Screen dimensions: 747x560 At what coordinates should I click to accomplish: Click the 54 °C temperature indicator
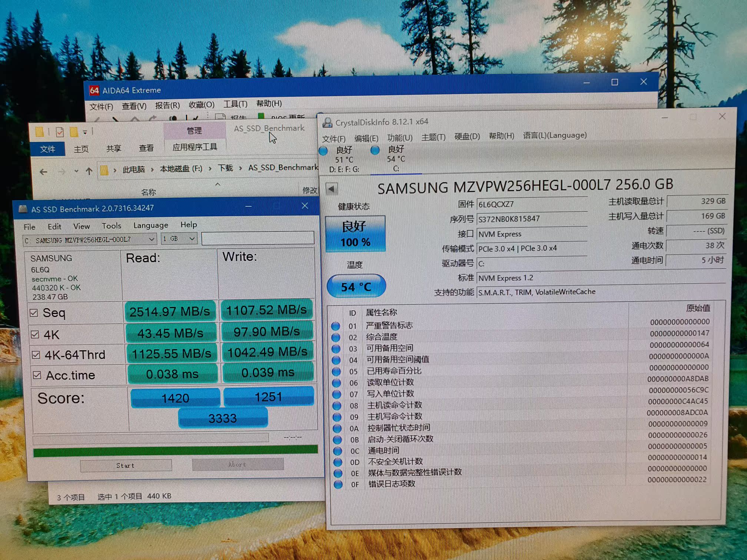pos(356,286)
